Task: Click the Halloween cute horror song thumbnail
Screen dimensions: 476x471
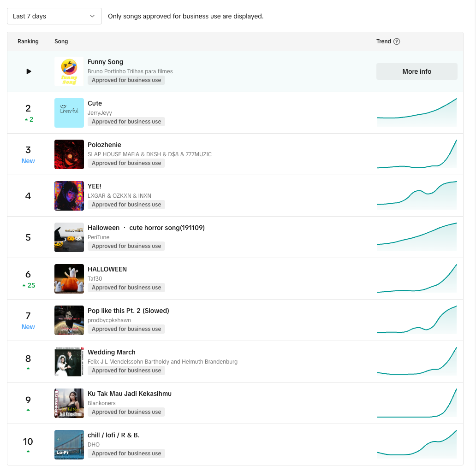Action: (x=69, y=237)
